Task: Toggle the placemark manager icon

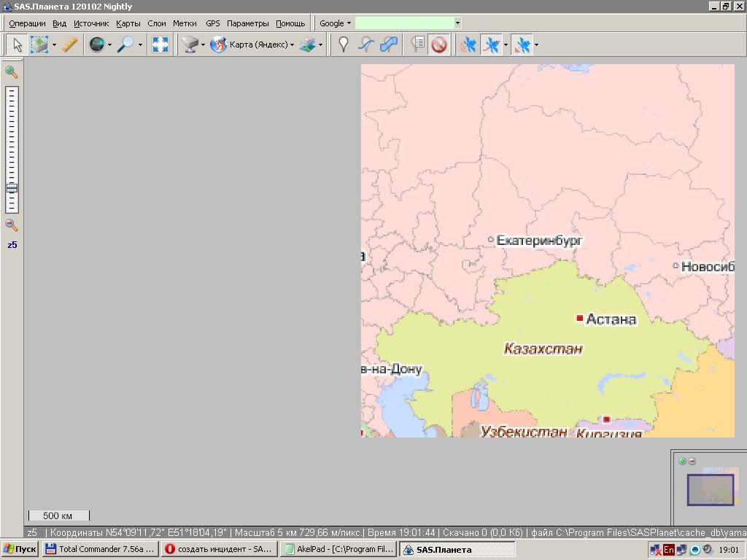Action: point(418,45)
